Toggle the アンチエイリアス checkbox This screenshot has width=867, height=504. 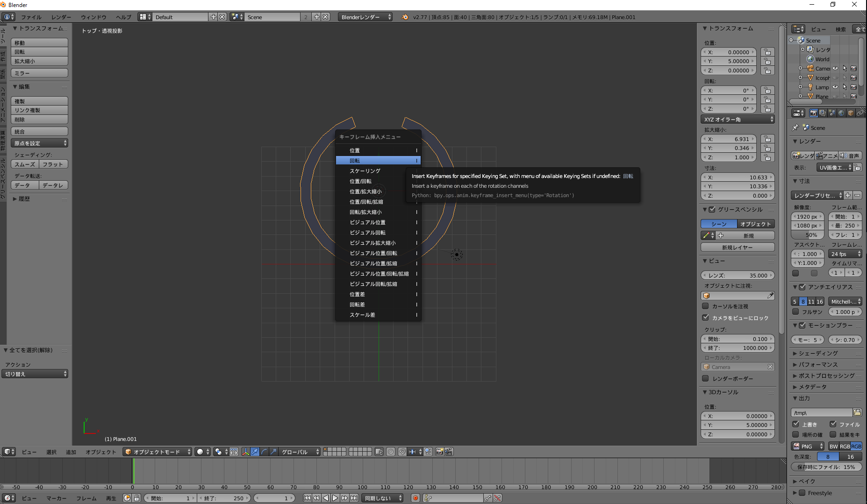coord(803,287)
